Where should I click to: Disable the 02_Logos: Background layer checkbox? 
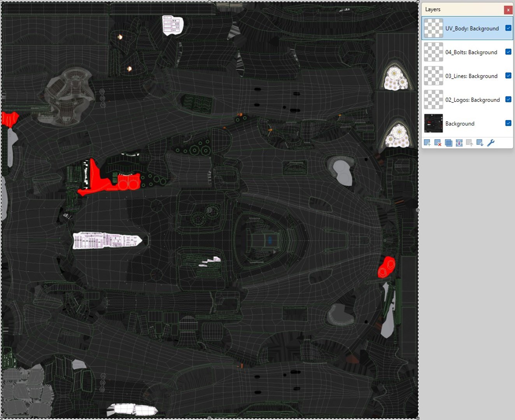pyautogui.click(x=508, y=99)
